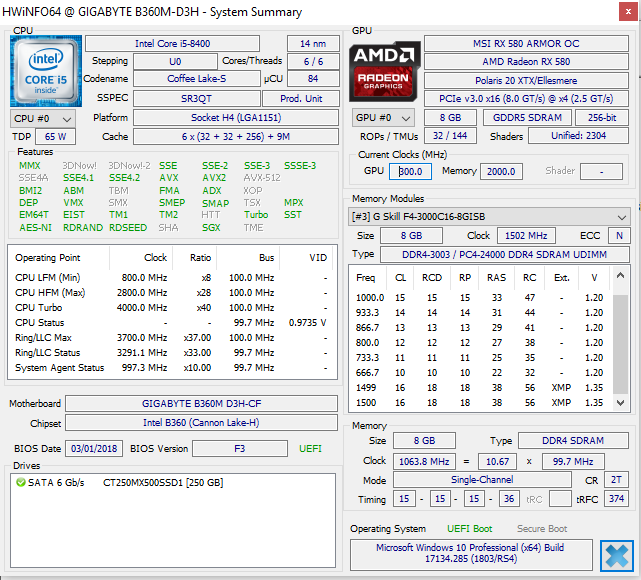641x580 pixels.
Task: Click the Windows 10 Professional OS field
Action: (471, 553)
